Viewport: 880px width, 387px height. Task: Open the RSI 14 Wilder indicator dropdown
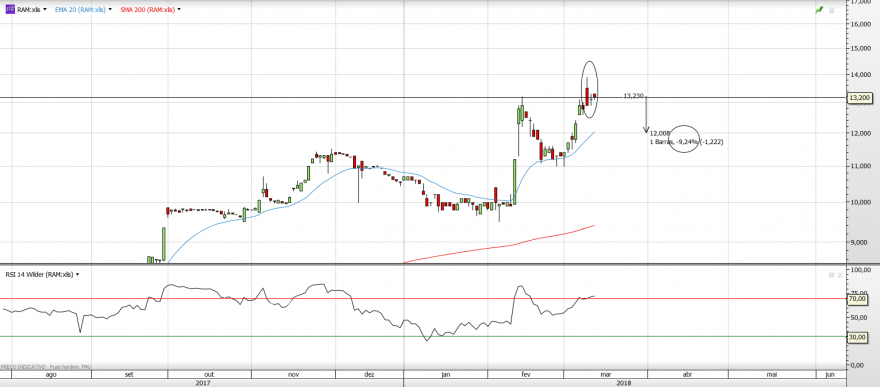pyautogui.click(x=77, y=274)
